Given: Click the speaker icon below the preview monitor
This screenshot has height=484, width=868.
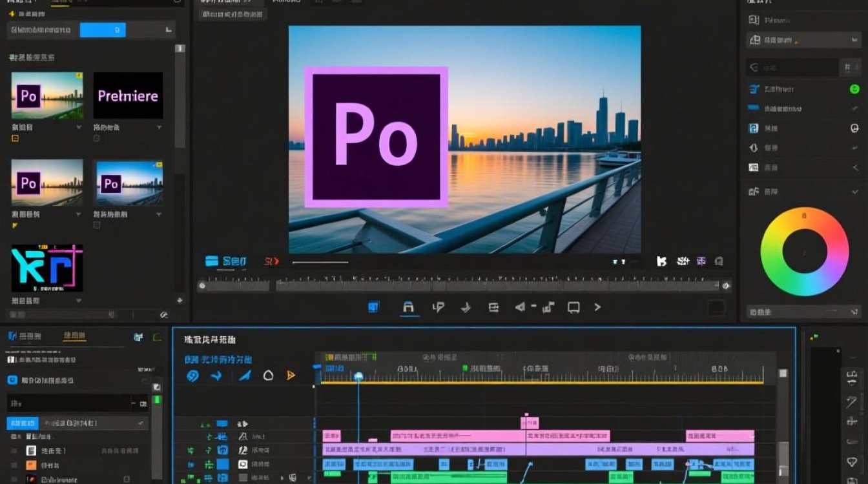Looking at the screenshot, I should click(x=520, y=308).
